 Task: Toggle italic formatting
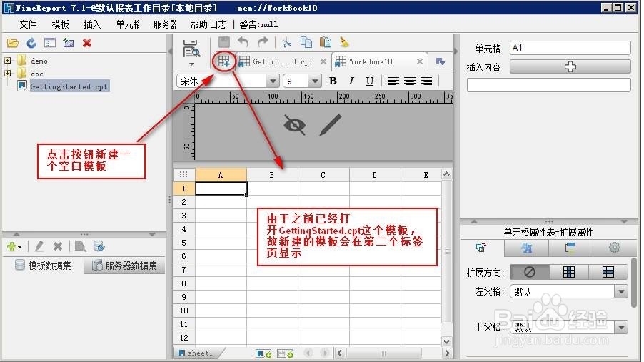tap(351, 81)
